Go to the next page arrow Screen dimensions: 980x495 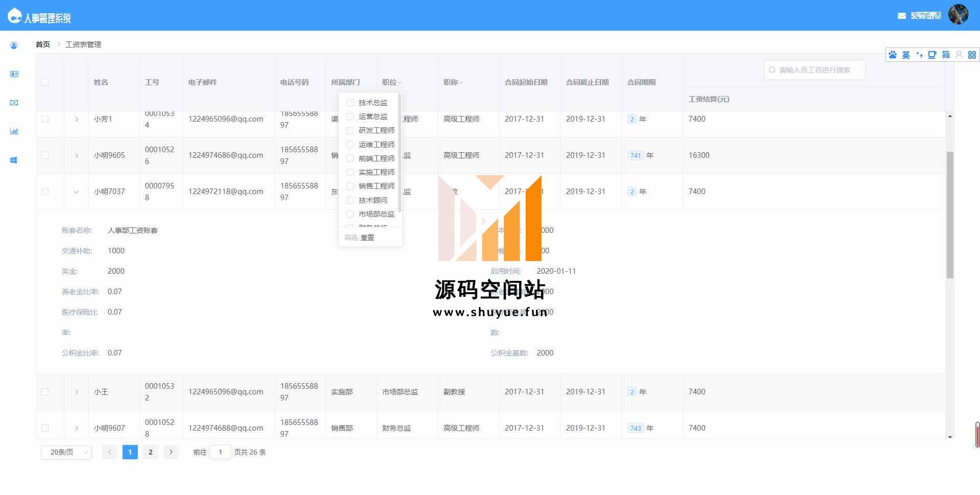[x=171, y=452]
